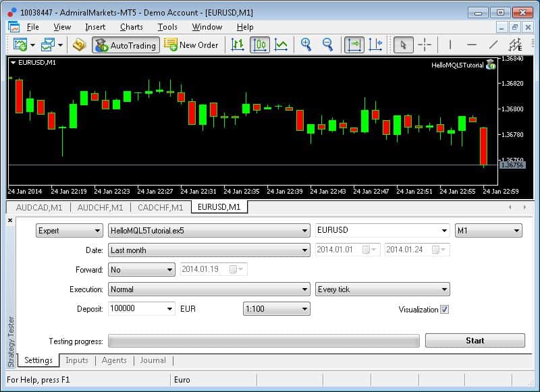Click the 1.36756 current price label
This screenshot has height=392, width=540.
[x=512, y=165]
